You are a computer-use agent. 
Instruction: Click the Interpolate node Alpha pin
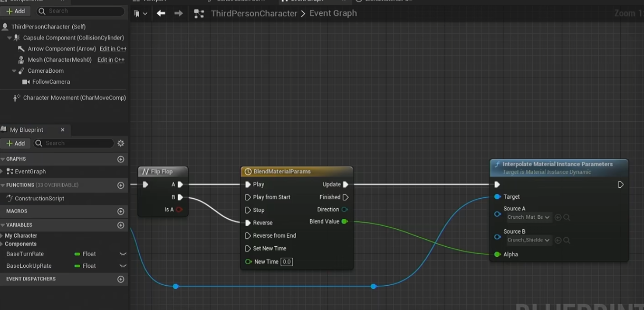[x=497, y=254]
